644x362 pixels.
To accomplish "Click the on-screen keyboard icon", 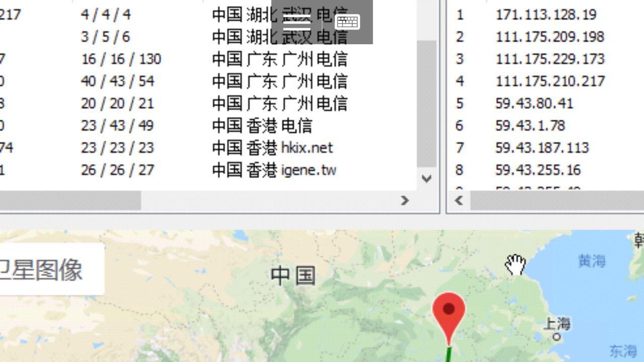I will pos(347,22).
